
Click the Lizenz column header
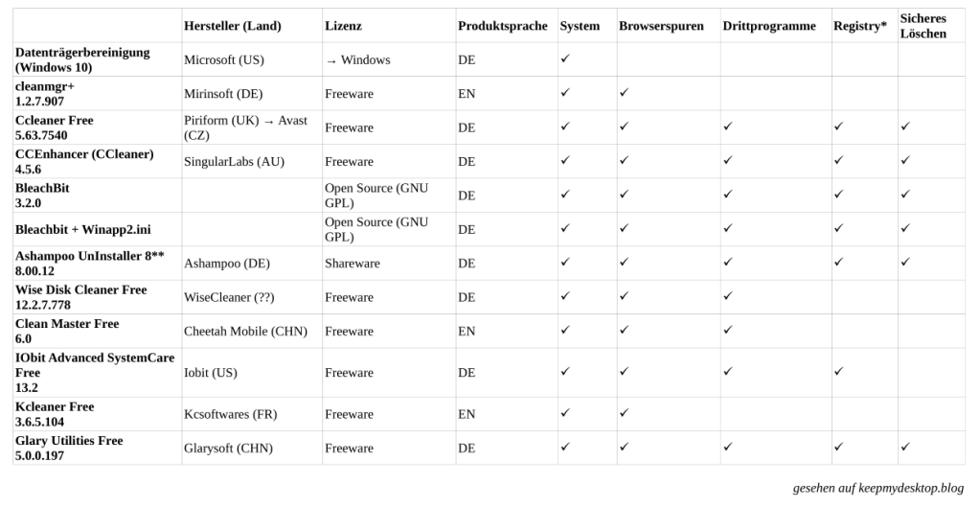(x=343, y=26)
